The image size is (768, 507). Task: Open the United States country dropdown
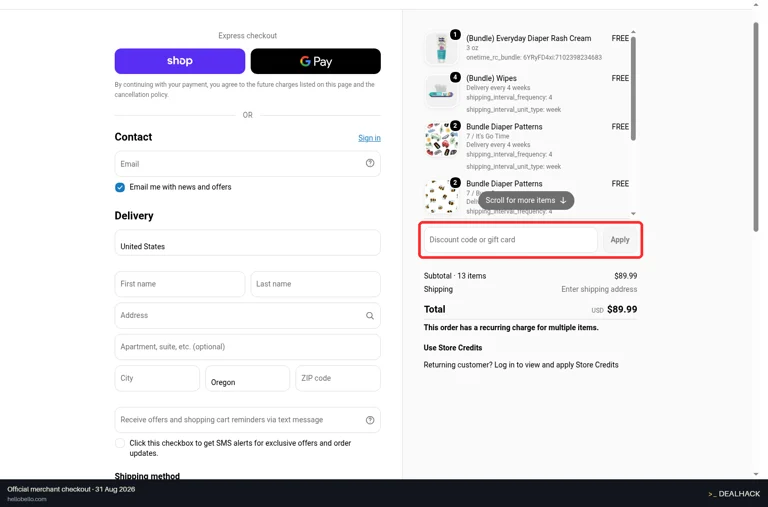click(x=247, y=242)
